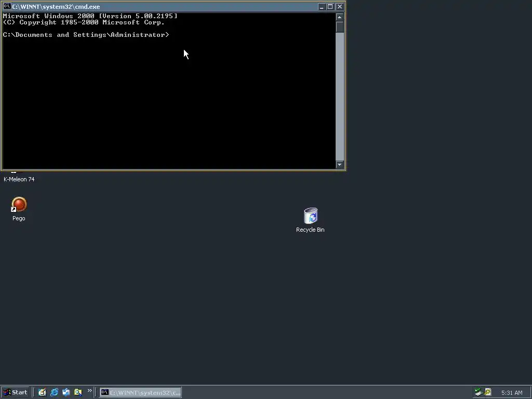Click the cmd scrollbar up arrow

340,17
